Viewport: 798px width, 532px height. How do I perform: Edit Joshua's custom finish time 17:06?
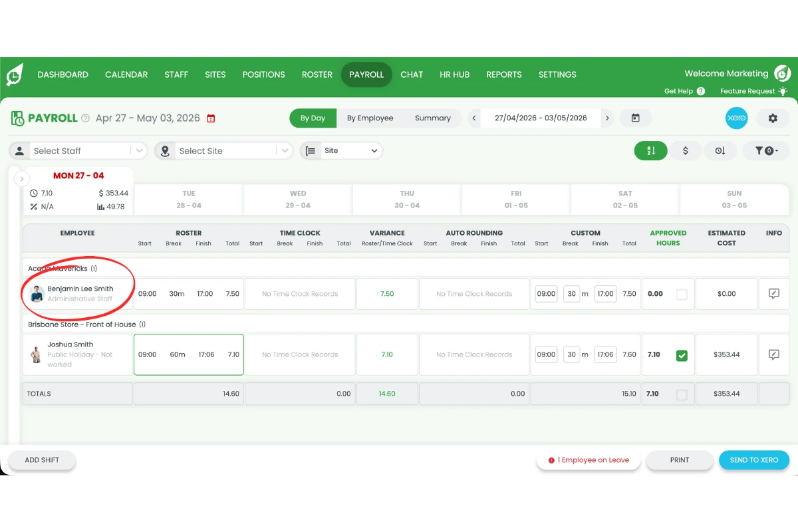605,354
